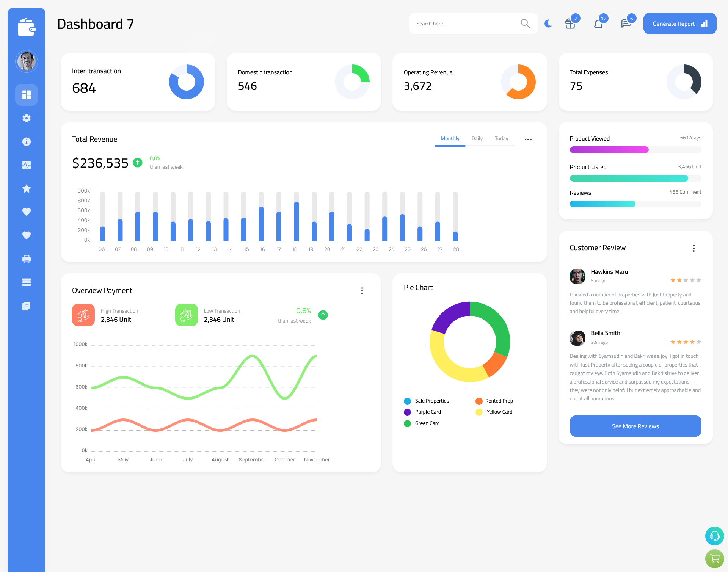Click the gift/offers icon in top bar
Image resolution: width=728 pixels, height=572 pixels.
point(569,24)
